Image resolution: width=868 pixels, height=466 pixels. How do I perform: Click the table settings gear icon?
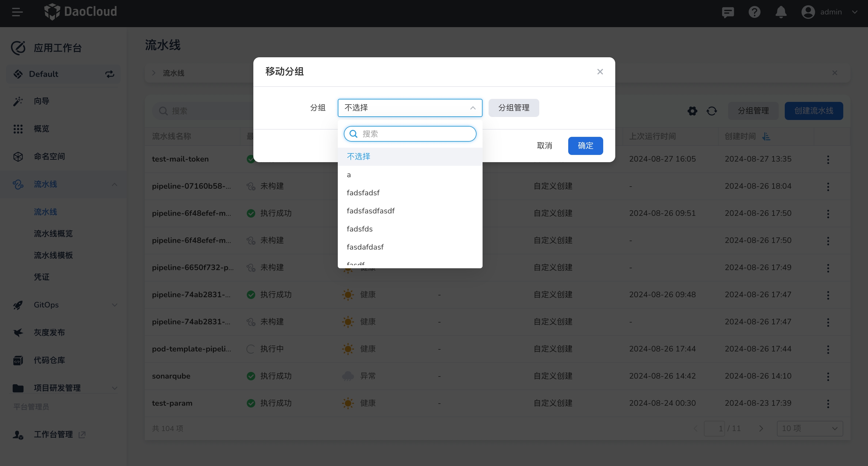692,111
